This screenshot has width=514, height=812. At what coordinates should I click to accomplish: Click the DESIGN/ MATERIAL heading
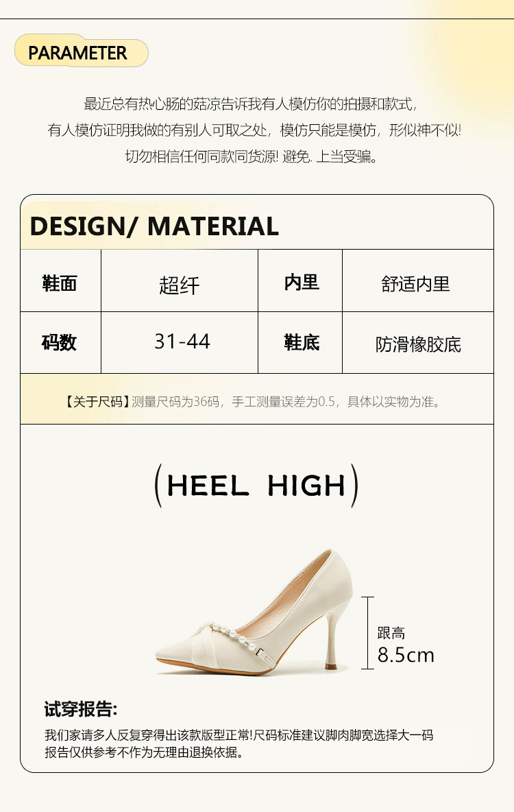(x=154, y=226)
